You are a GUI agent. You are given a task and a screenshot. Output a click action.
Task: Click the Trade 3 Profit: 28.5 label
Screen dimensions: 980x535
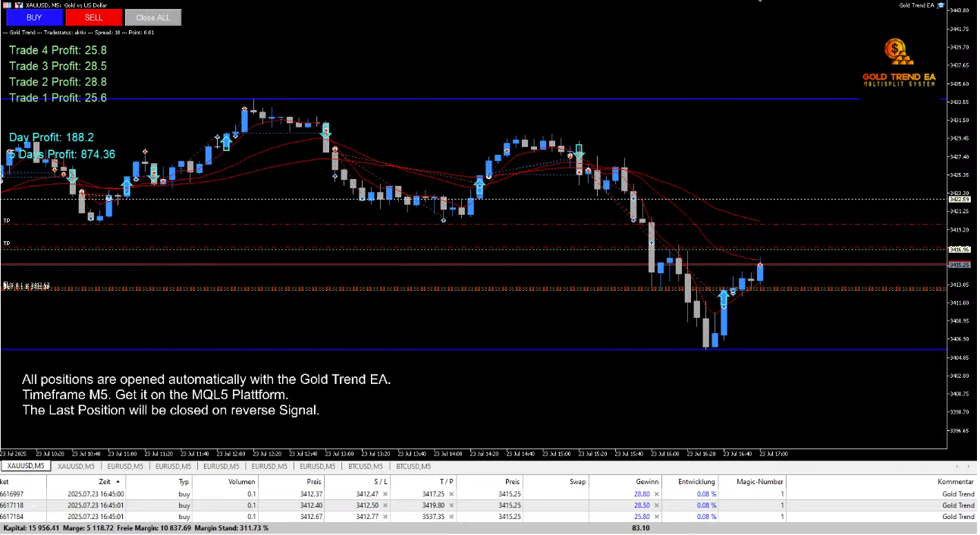pyautogui.click(x=58, y=66)
